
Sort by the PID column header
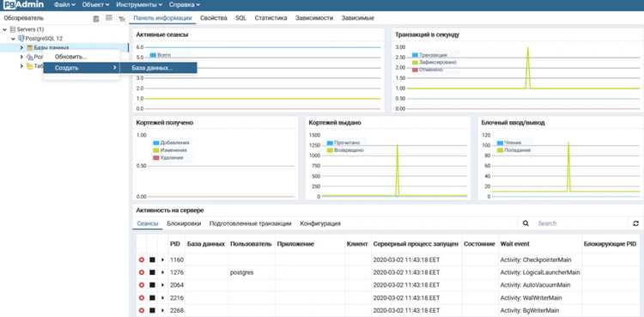pos(175,244)
